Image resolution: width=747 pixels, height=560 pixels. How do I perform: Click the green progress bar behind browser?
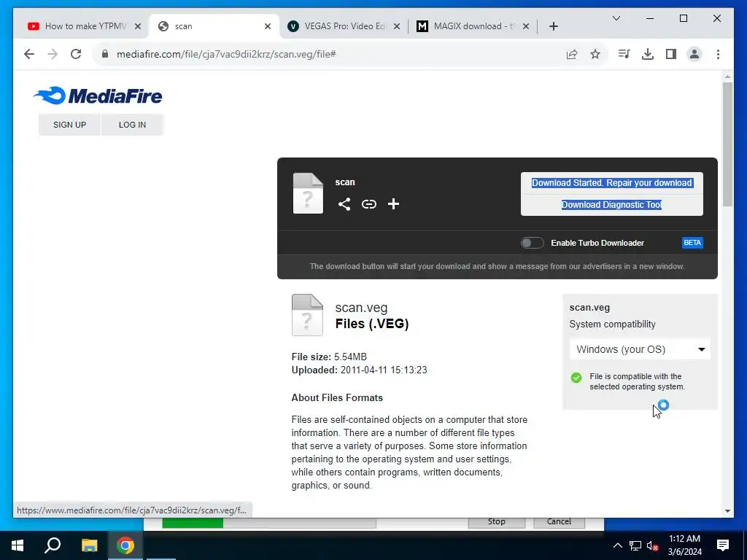(193, 523)
